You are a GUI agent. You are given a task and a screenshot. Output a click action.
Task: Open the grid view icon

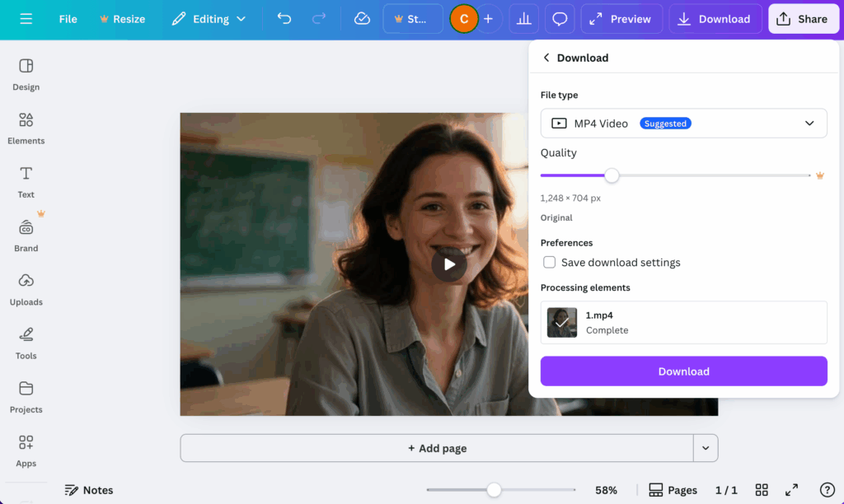(x=762, y=490)
